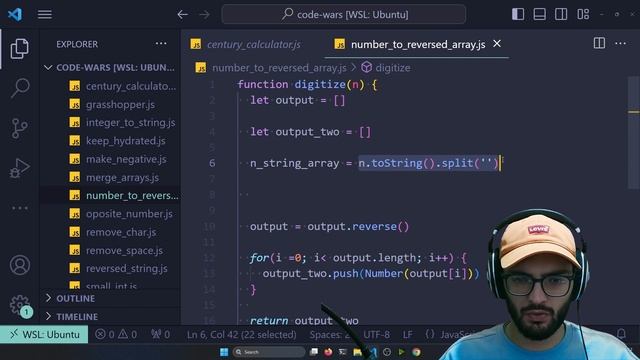Change the UTF-8 encoding status item

coord(376,334)
